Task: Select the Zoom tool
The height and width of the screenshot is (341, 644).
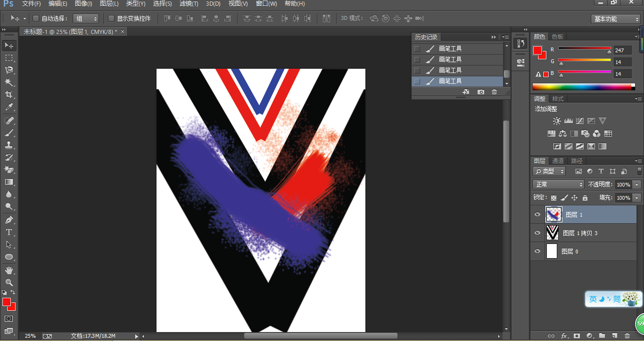Action: [x=9, y=283]
